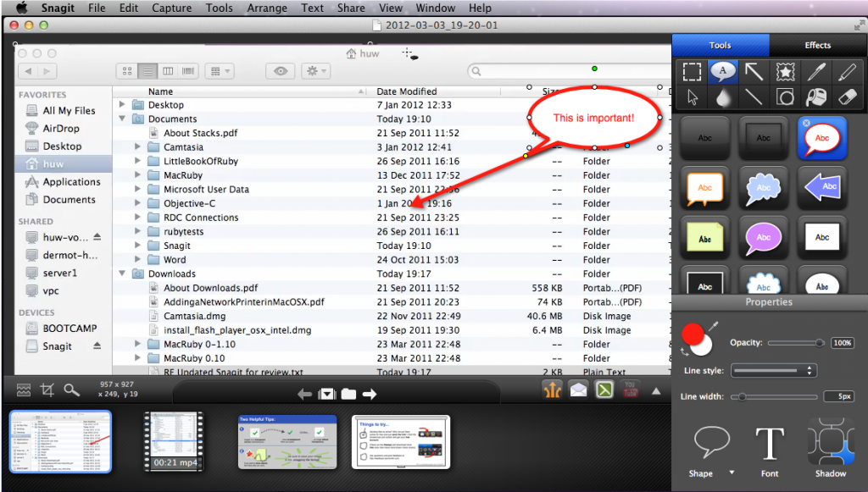The image size is (868, 492).
Task: Click the 'This is important!' callout text
Action: [x=593, y=118]
